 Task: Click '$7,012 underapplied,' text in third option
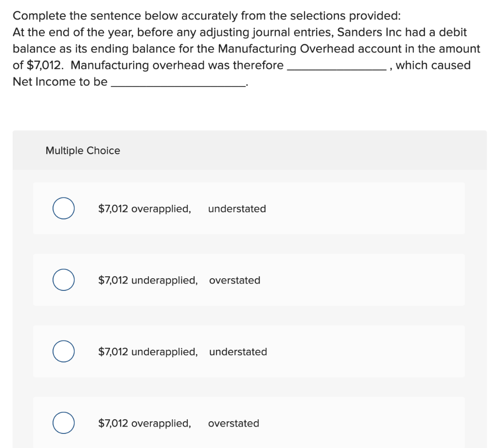[148, 352]
